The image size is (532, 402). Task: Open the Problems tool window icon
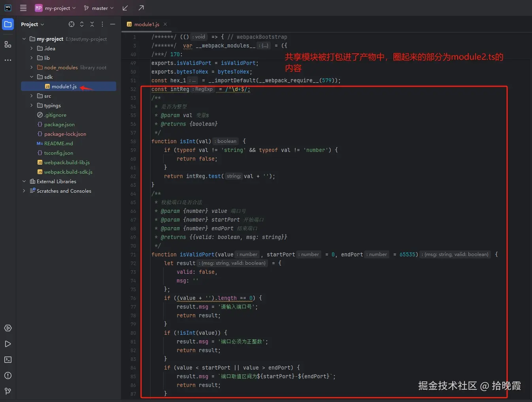pos(8,375)
